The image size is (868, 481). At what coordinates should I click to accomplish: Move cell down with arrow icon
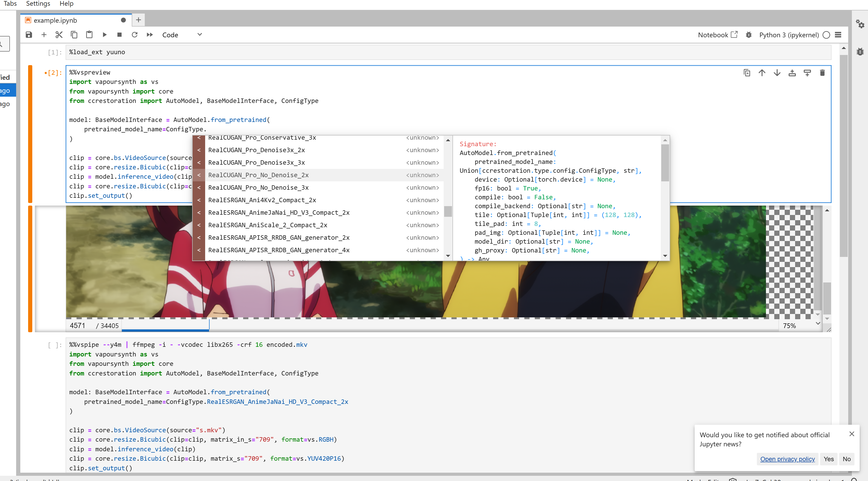coord(777,73)
